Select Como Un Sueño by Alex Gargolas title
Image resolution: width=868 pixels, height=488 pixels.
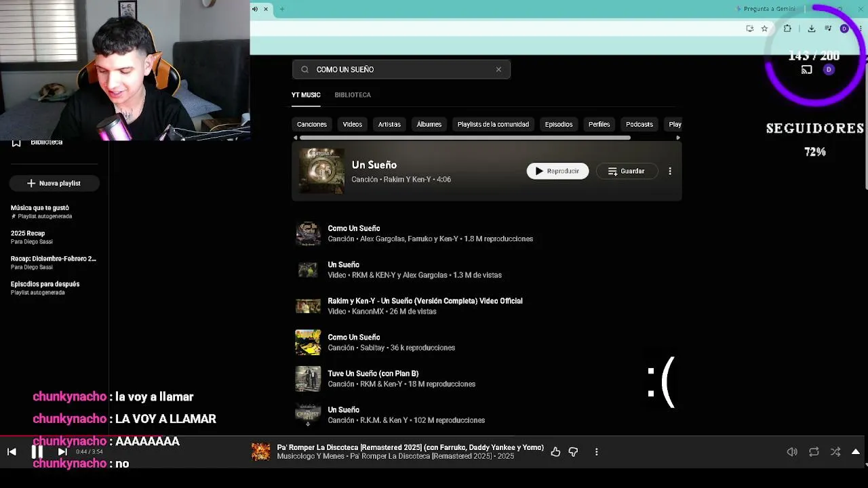point(354,228)
